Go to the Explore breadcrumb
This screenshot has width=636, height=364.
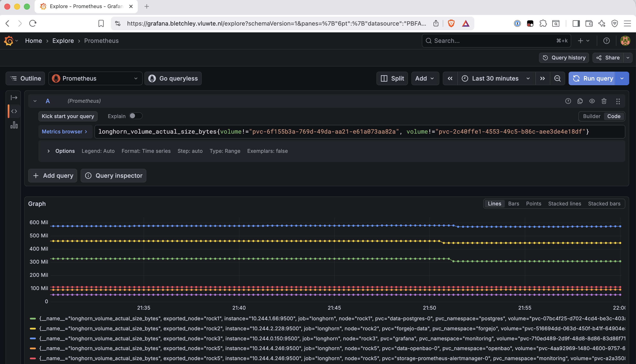[63, 41]
